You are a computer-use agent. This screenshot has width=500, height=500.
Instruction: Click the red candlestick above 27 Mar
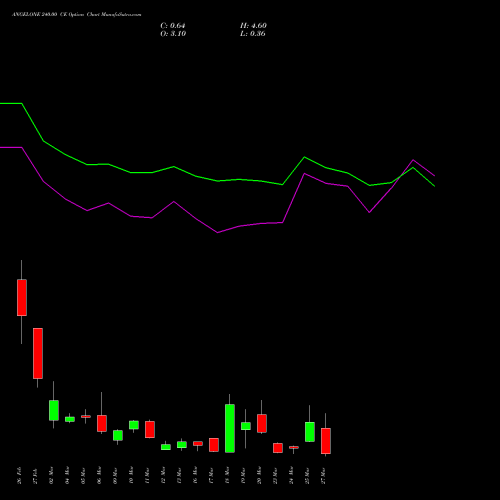coord(326,441)
